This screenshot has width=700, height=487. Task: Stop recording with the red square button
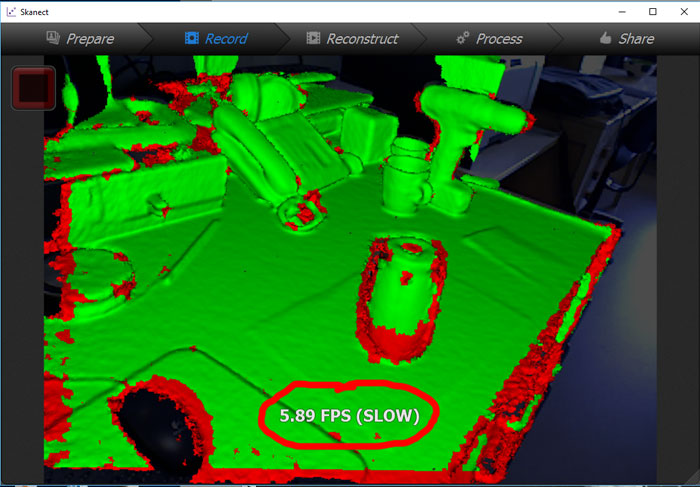[x=34, y=88]
